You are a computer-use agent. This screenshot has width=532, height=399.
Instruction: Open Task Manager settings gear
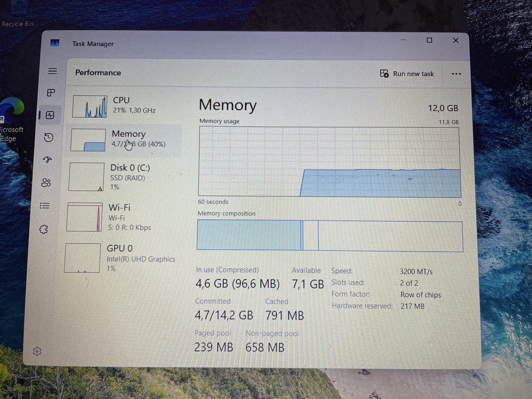click(37, 351)
